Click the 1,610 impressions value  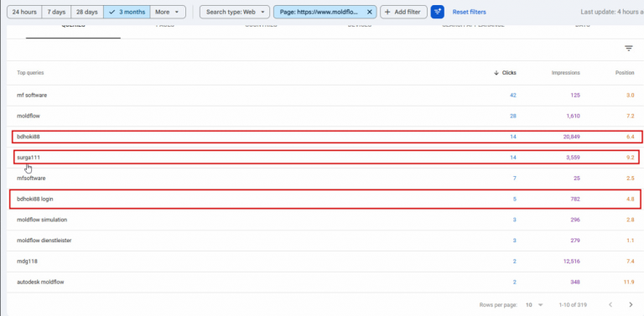[x=573, y=117]
